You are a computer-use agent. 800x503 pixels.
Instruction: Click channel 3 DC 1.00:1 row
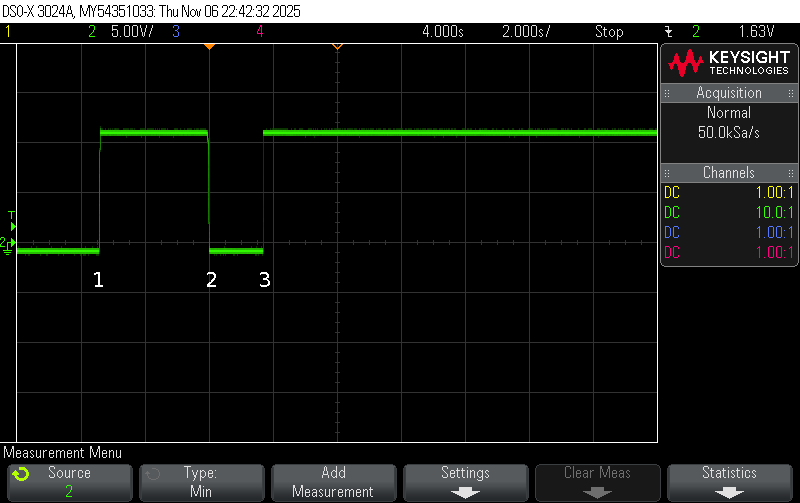pos(729,232)
